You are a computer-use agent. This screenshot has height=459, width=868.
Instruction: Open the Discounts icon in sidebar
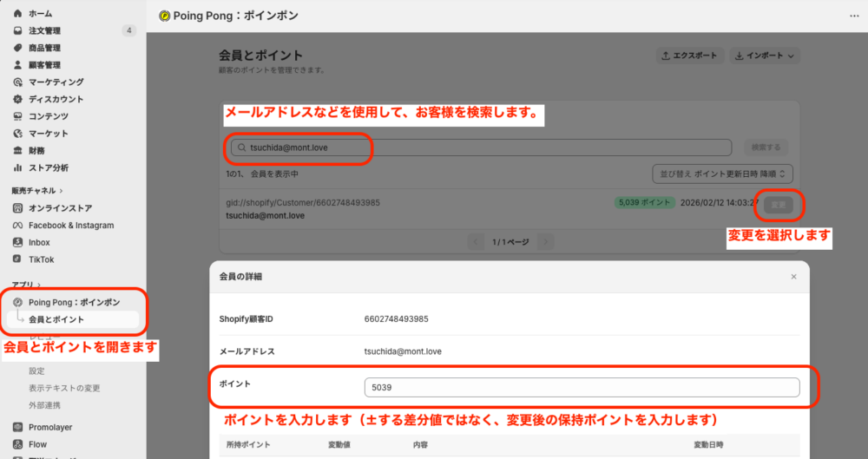[x=18, y=99]
